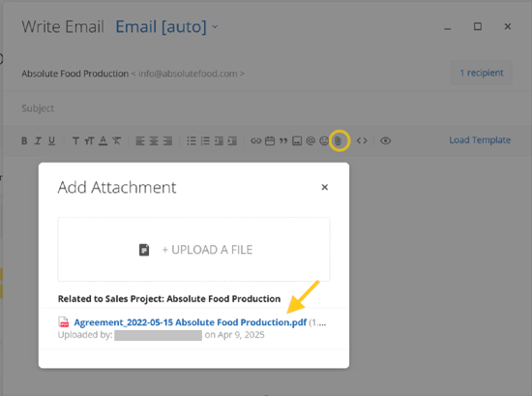
Task: Clear formatting with the crossed-T icon
Action: pos(117,140)
